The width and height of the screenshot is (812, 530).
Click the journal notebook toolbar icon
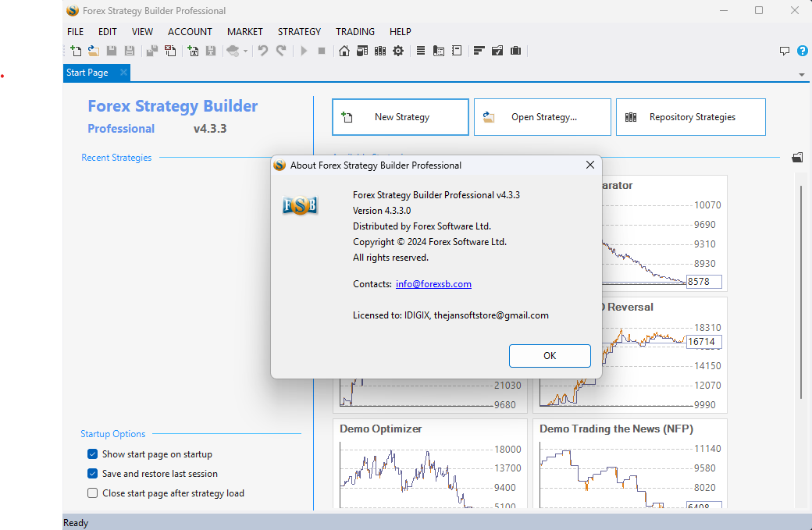(457, 51)
